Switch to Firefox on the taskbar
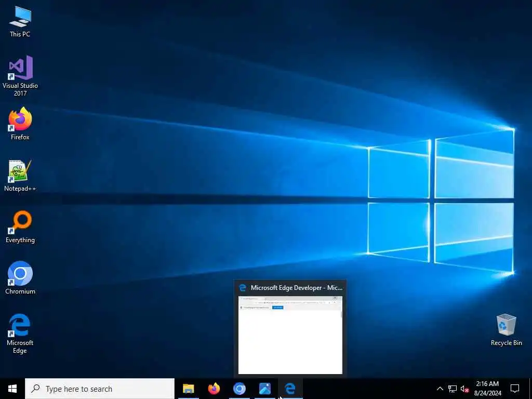The height and width of the screenshot is (399, 532). click(214, 389)
